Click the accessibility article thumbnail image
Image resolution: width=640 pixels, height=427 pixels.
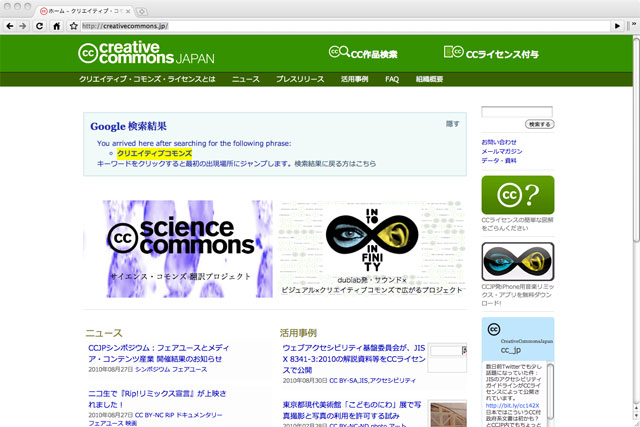447,357
